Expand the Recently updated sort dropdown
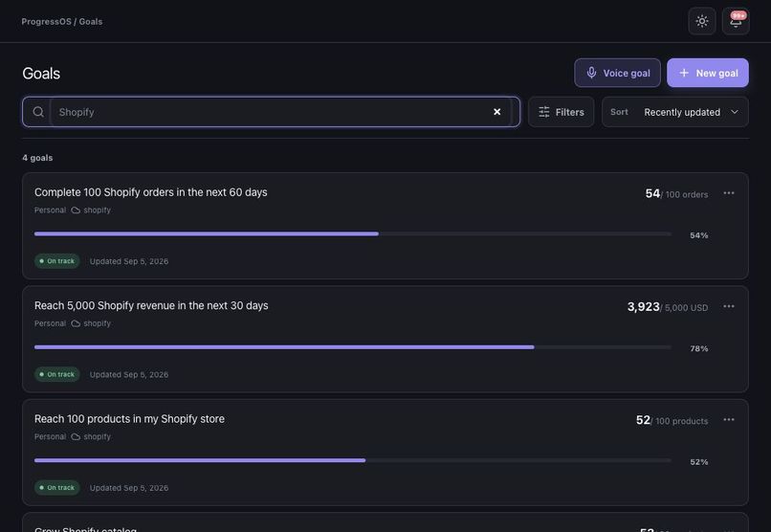Screen dimensions: 771x532 click(675, 112)
